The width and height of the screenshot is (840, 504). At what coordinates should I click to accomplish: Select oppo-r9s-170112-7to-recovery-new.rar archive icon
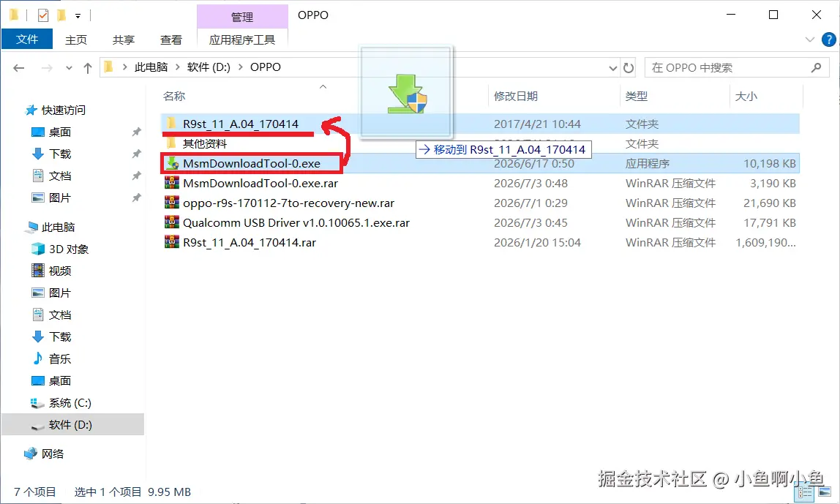coord(171,203)
